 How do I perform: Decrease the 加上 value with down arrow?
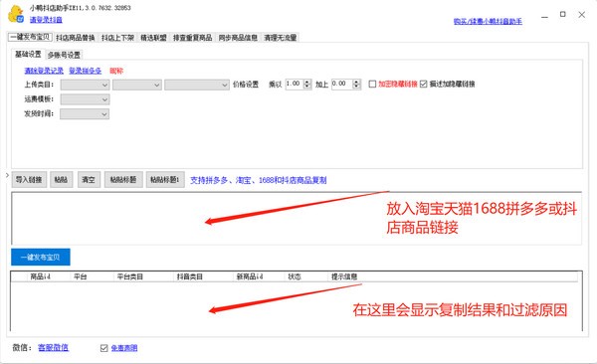[356, 87]
